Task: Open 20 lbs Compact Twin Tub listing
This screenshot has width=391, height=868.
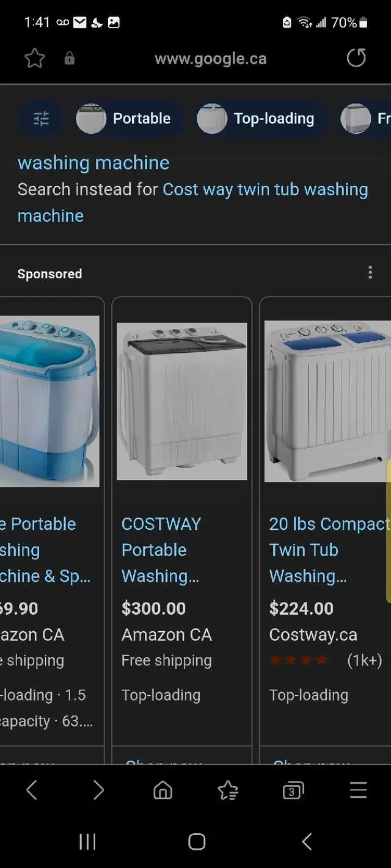Action: pyautogui.click(x=329, y=550)
